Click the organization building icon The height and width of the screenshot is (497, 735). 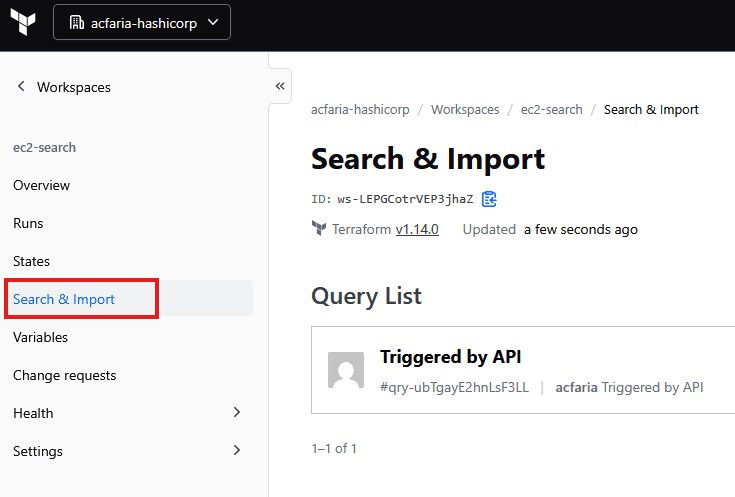pyautogui.click(x=77, y=22)
